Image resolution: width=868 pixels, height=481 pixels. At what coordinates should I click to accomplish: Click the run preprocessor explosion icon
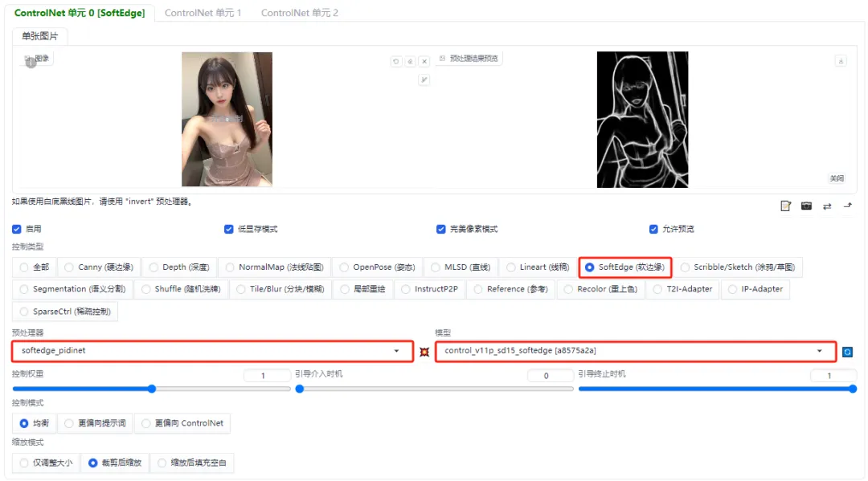[x=424, y=352]
